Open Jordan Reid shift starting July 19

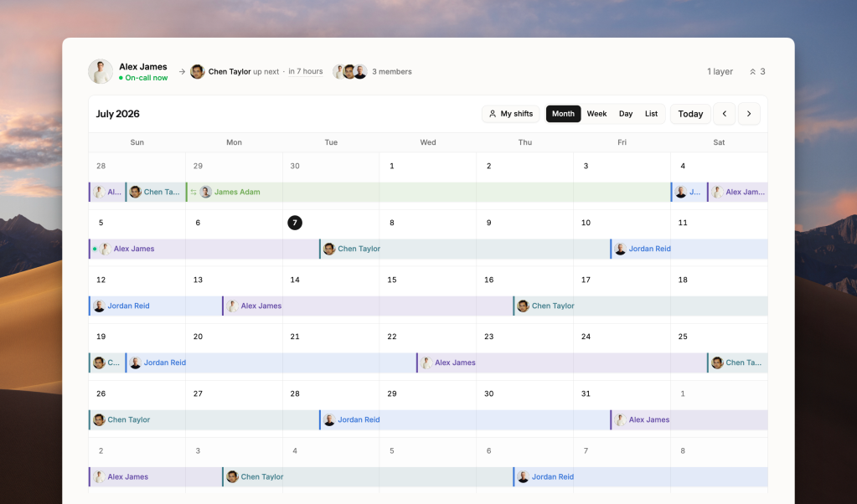pos(271,363)
